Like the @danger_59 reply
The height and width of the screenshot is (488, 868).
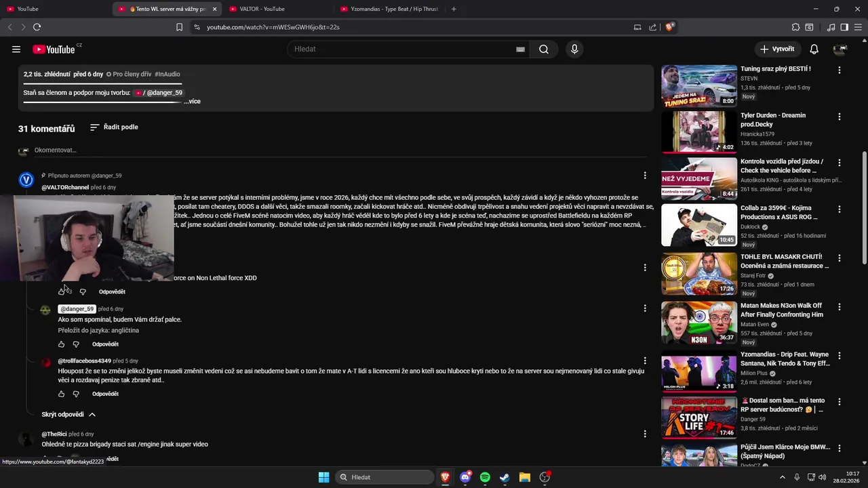coord(62,344)
